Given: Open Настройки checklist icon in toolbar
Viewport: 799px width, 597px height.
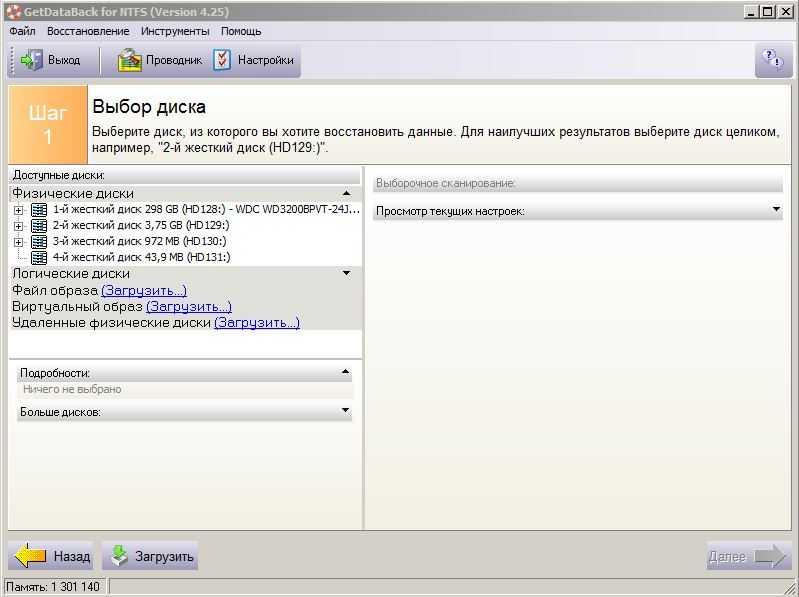Looking at the screenshot, I should tap(222, 60).
